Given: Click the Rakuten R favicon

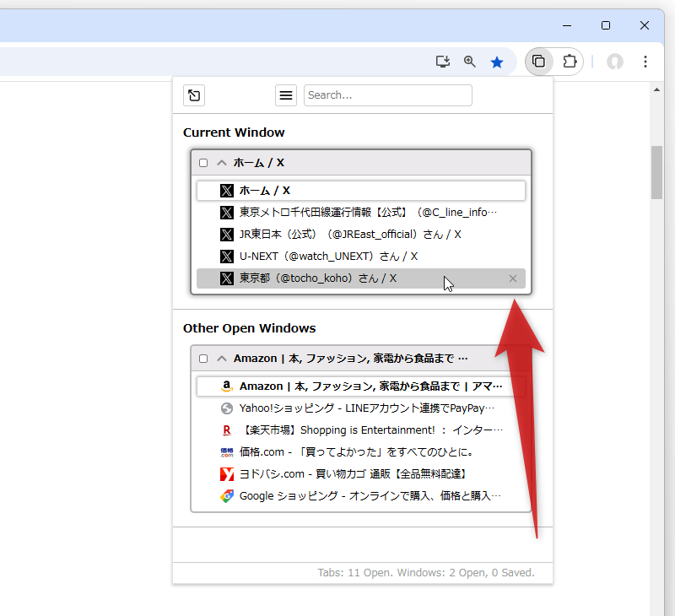Looking at the screenshot, I should tap(227, 430).
